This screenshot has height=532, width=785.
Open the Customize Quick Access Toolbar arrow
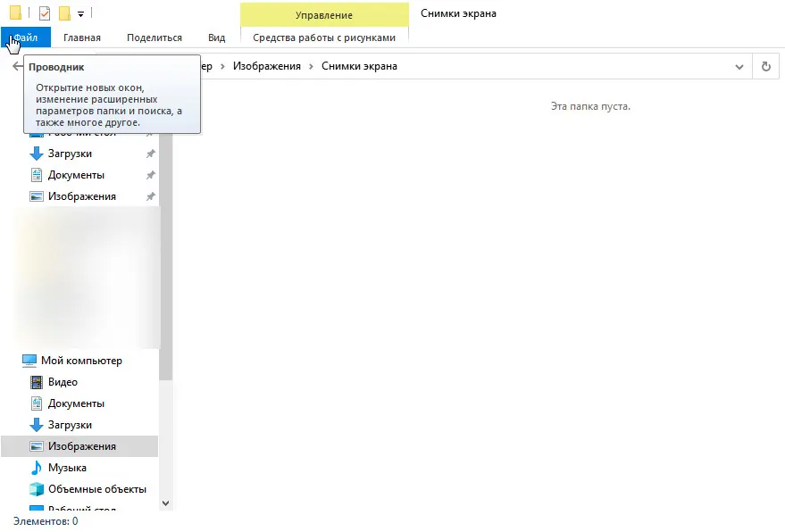tap(80, 14)
